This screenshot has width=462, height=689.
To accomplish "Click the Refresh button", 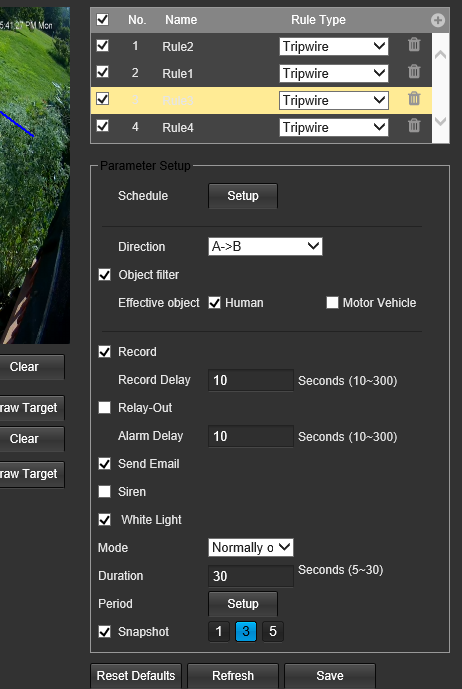I will pyautogui.click(x=233, y=676).
